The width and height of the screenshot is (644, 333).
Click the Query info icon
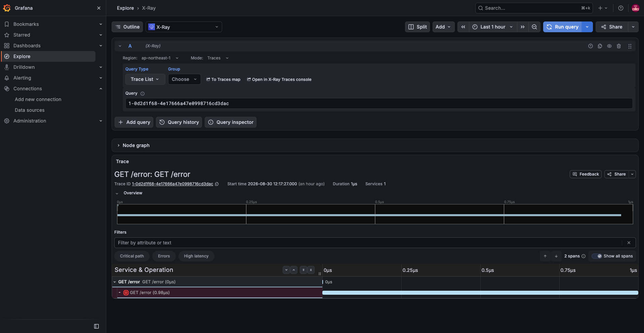click(143, 94)
